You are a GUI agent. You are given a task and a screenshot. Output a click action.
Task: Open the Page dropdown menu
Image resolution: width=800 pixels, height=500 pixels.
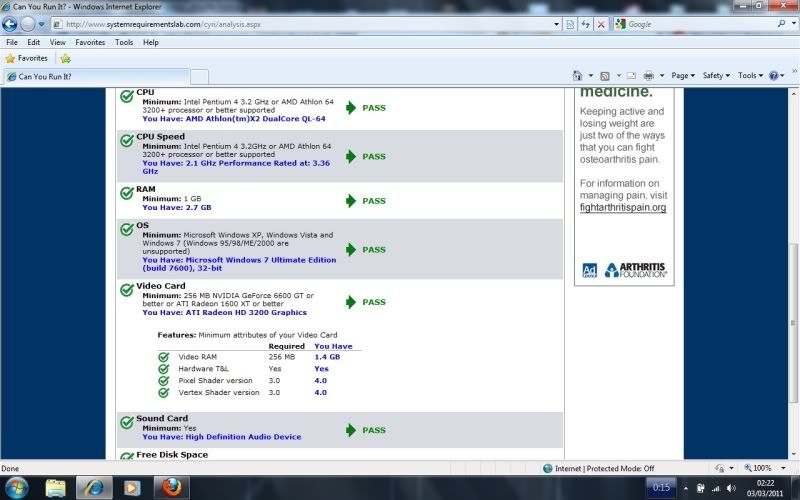[683, 76]
